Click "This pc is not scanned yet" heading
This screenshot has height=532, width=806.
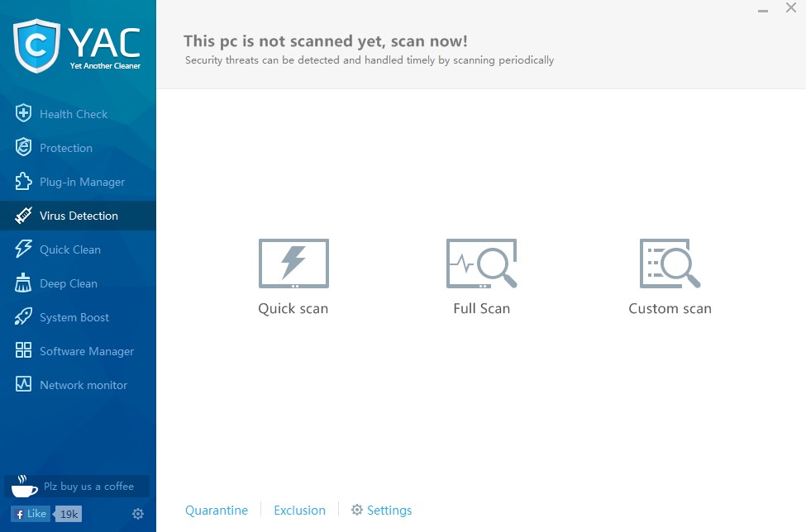326,41
